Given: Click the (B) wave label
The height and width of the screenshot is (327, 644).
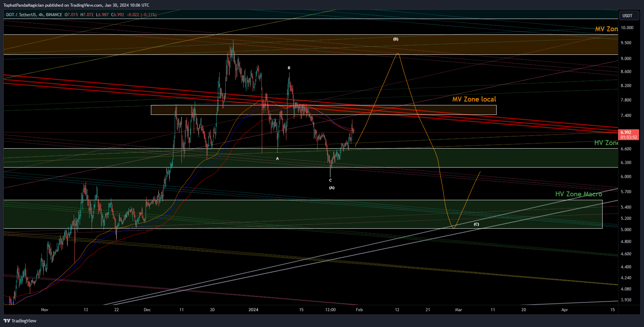Looking at the screenshot, I should click(x=396, y=39).
